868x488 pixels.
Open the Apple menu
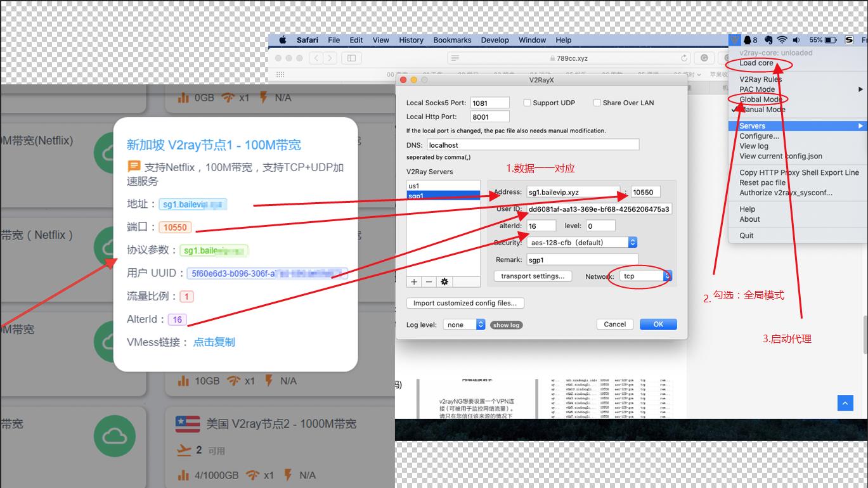(283, 40)
